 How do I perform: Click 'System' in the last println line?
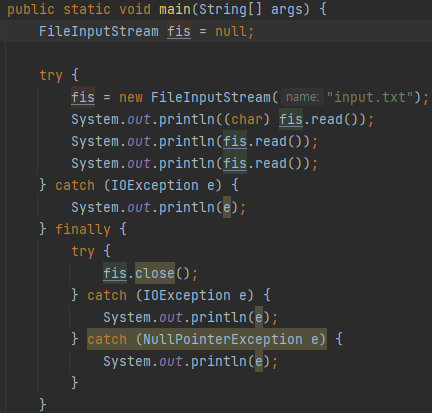[x=127, y=361]
